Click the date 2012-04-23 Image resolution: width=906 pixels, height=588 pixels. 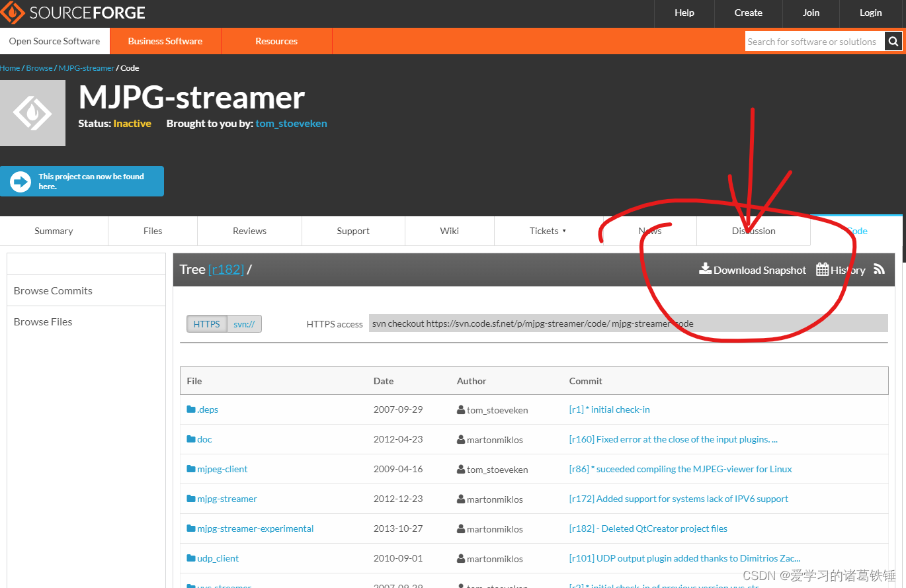(398, 439)
